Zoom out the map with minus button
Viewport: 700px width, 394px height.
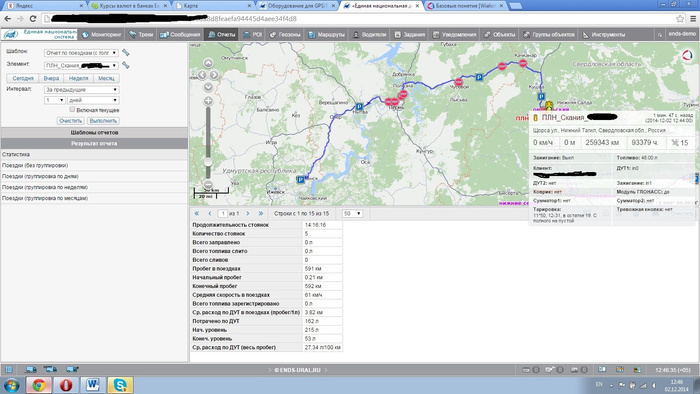[x=208, y=184]
